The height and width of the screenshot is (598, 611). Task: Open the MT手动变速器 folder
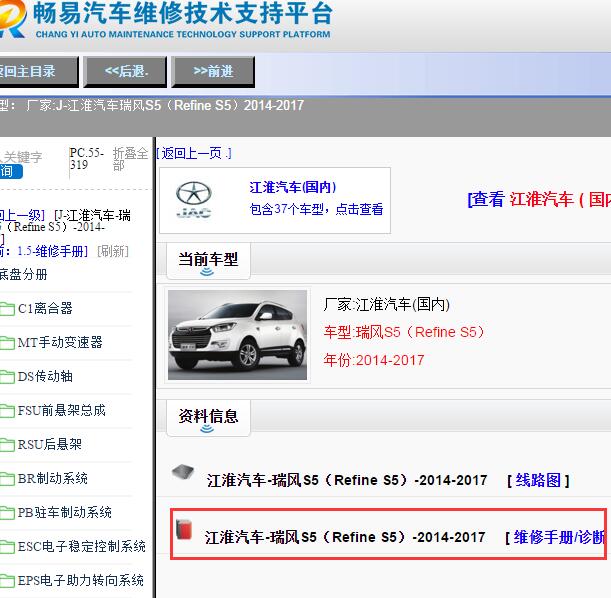point(60,342)
